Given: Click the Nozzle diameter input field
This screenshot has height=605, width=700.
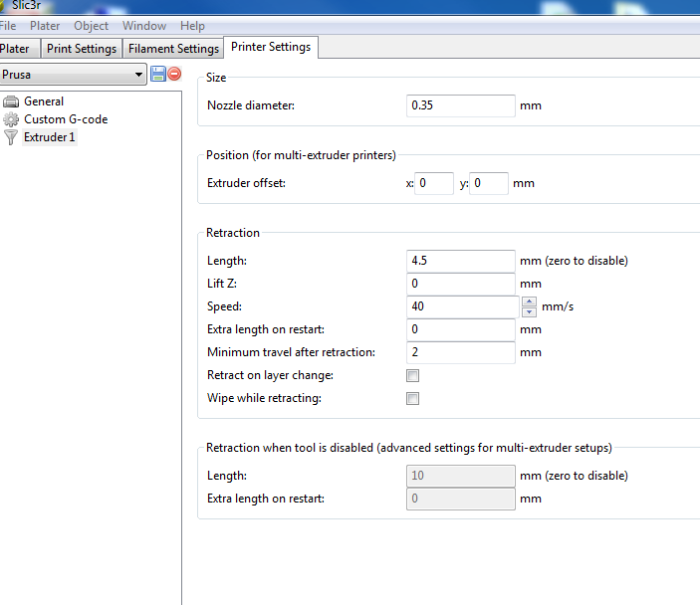Looking at the screenshot, I should click(x=461, y=105).
